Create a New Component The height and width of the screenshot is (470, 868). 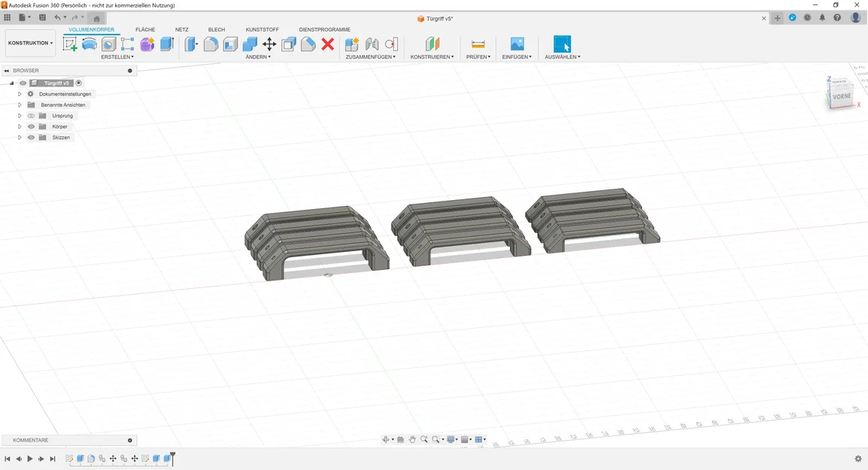[351, 44]
